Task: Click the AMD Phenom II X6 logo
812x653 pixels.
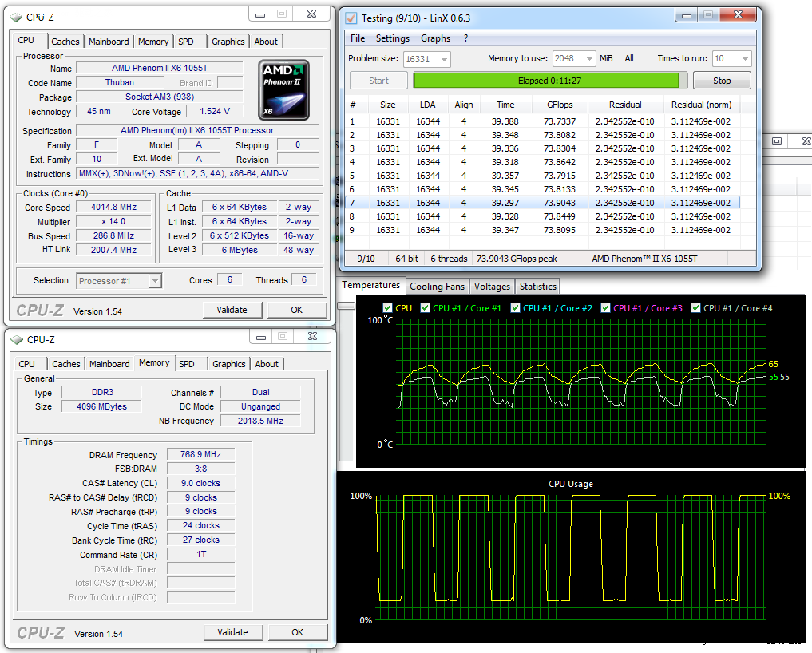Action: tap(285, 90)
